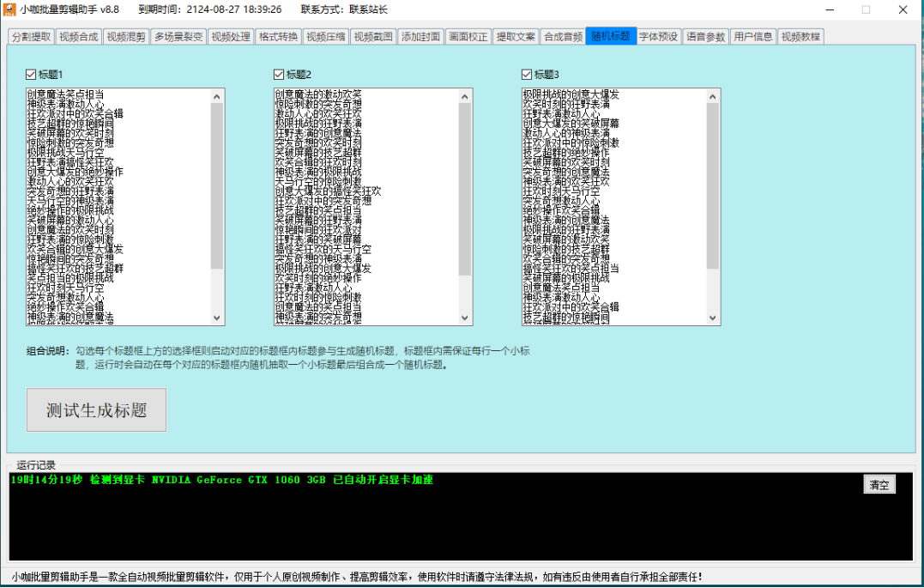
Task: Disable the 标题3 checkbox
Action: [x=527, y=75]
